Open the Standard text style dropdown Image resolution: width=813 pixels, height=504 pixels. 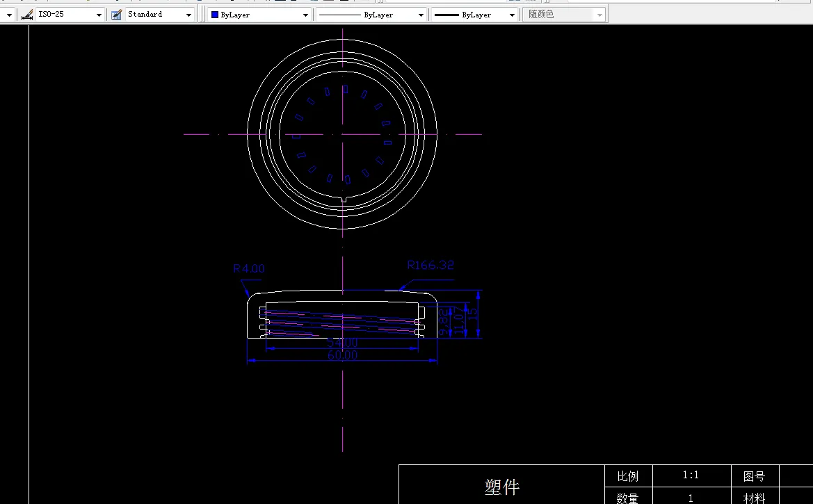188,13
